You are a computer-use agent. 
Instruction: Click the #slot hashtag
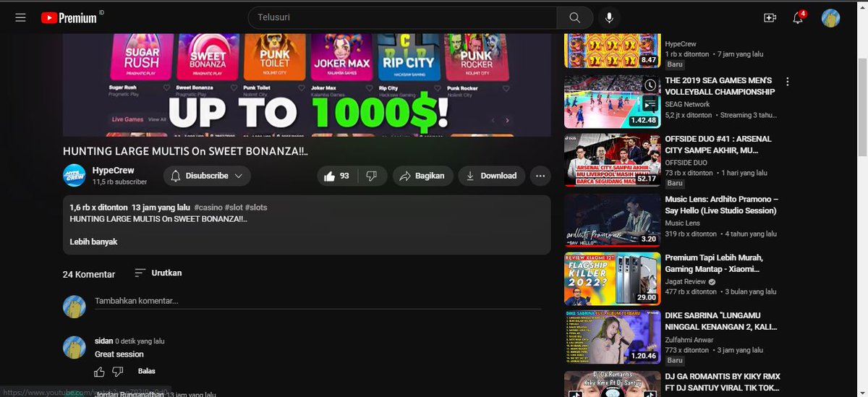(235, 208)
